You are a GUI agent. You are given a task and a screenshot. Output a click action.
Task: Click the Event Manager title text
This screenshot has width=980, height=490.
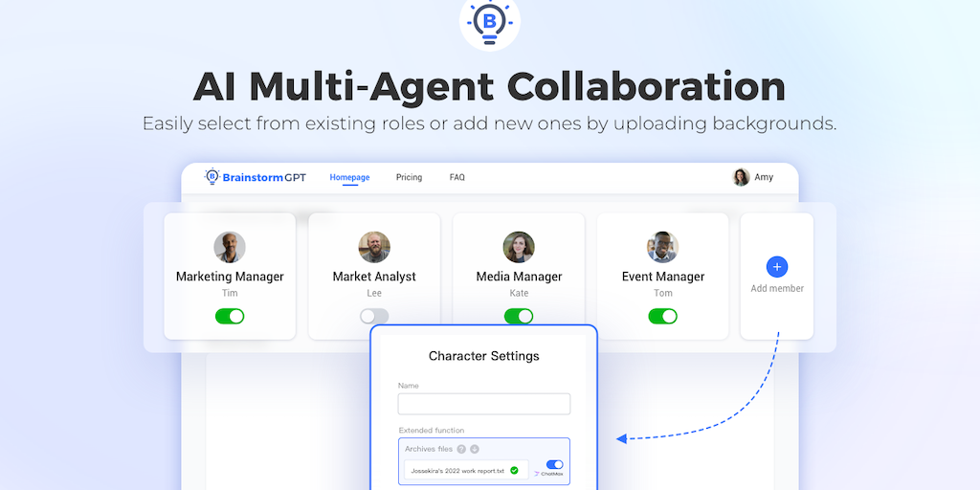(663, 277)
